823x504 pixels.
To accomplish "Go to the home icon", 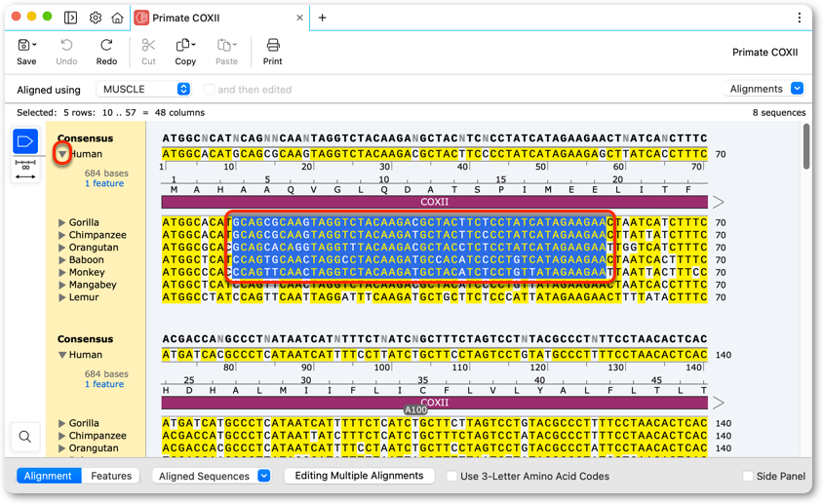I will 118,18.
